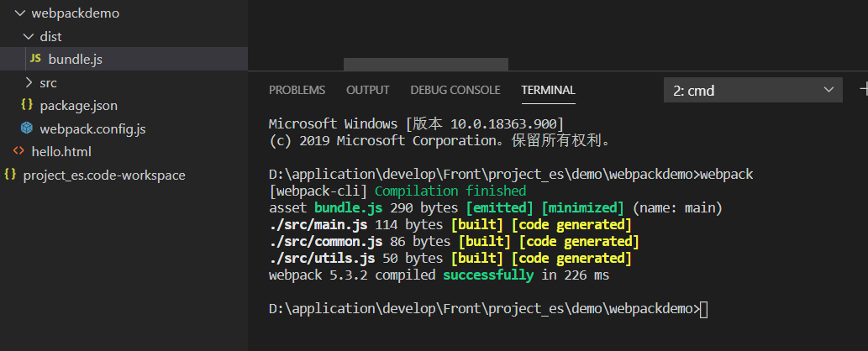Screen dimensions: 868x351
Task: Click the braces icon of project_es.code-workspace
Action: pyautogui.click(x=9, y=175)
